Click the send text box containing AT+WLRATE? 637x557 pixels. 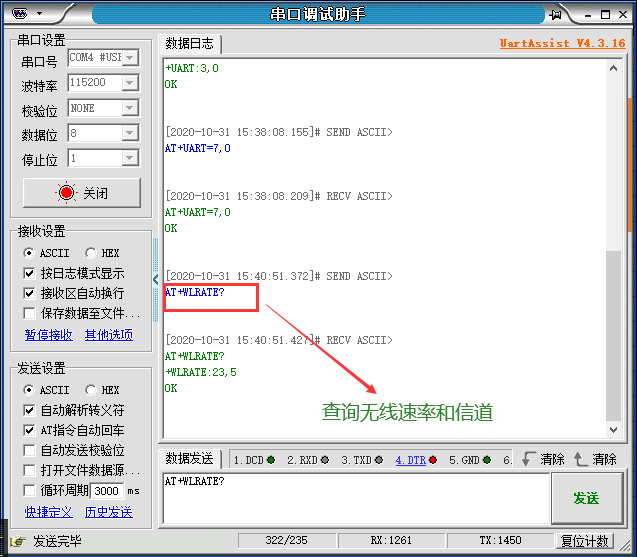(356, 498)
